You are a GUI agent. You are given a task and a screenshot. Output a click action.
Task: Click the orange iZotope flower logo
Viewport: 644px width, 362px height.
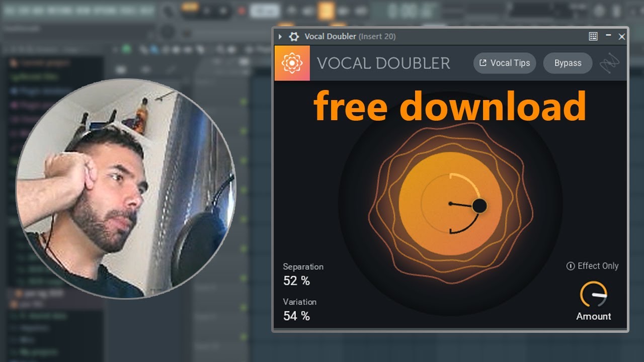pyautogui.click(x=292, y=63)
